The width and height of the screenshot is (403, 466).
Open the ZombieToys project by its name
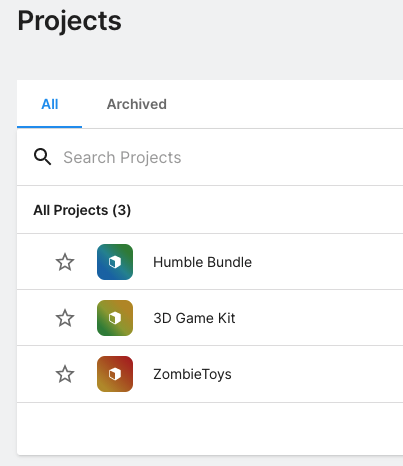pyautogui.click(x=192, y=374)
